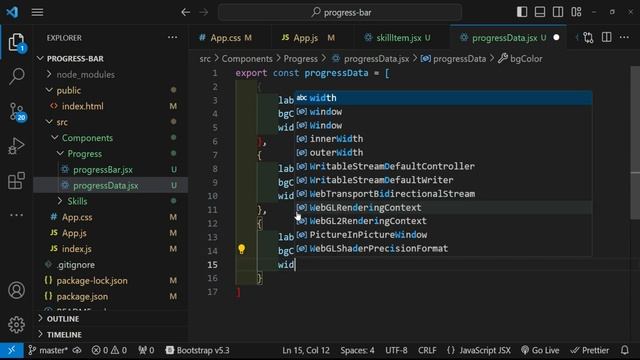Open the Accounts icon
Screen dimensions: 640x360
[x=16, y=290]
